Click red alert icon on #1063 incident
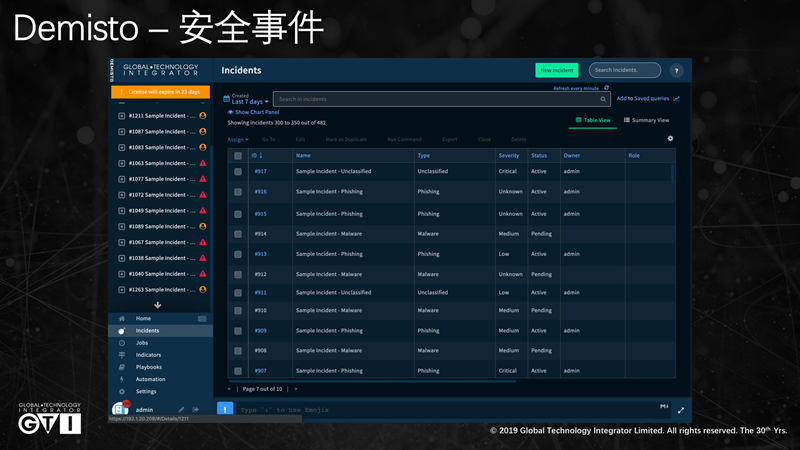 (x=203, y=163)
